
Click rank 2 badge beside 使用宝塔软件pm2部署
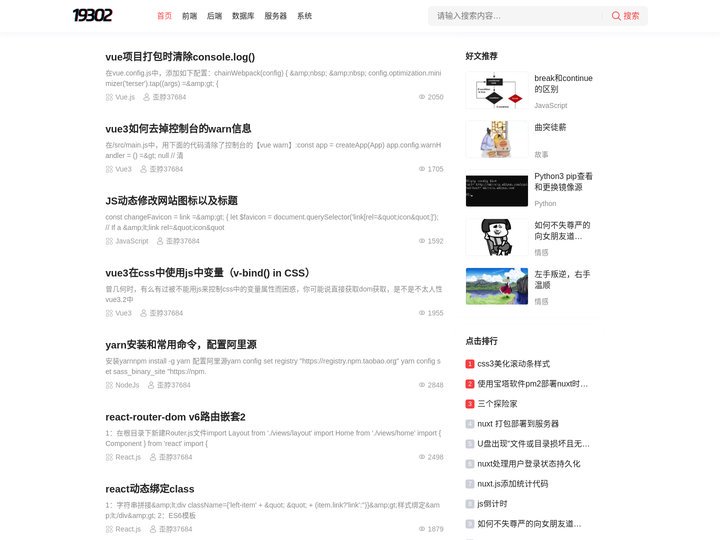point(470,384)
